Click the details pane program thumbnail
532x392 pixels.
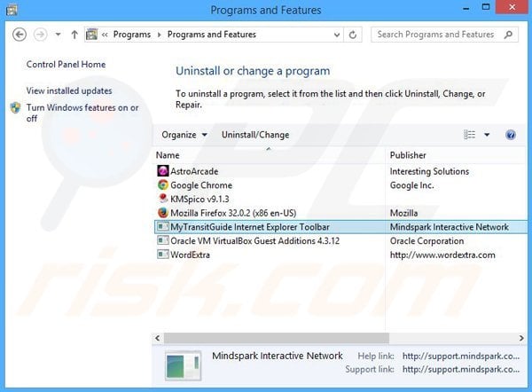pos(184,366)
